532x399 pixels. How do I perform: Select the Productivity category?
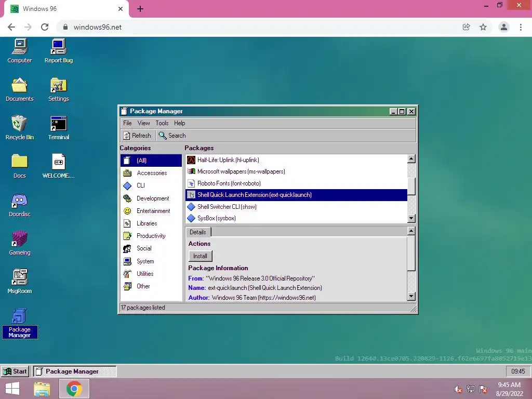tap(151, 236)
